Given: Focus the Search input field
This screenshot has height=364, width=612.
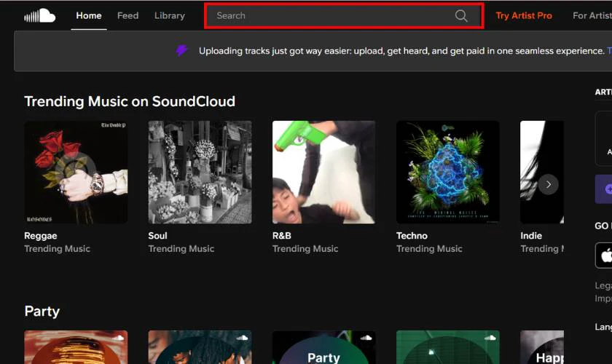Looking at the screenshot, I should point(344,15).
